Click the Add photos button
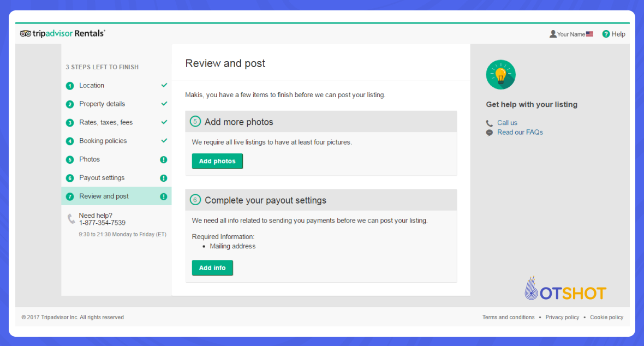The width and height of the screenshot is (644, 346). click(217, 161)
